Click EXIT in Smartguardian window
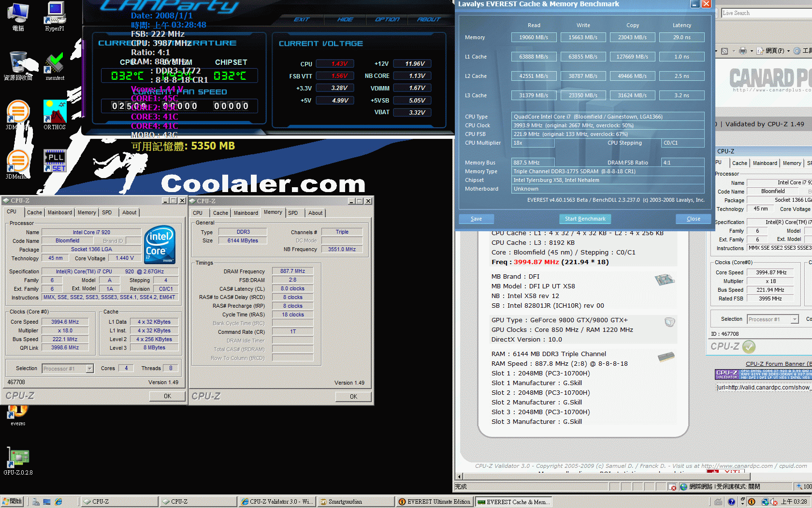 (x=302, y=19)
